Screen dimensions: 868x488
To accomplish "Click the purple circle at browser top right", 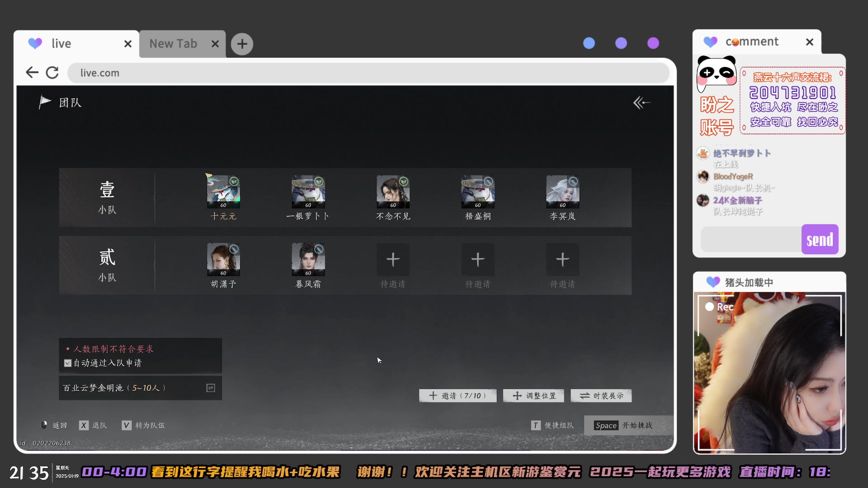I will tap(653, 43).
